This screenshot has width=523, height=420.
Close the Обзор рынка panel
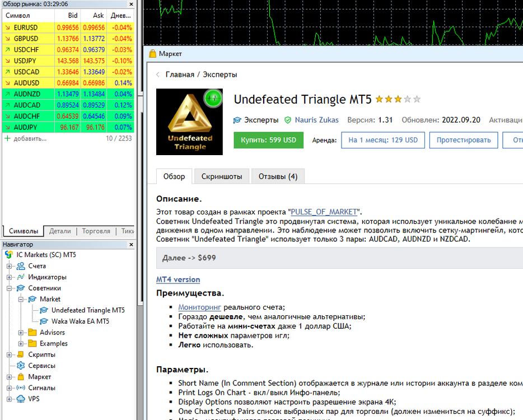pyautogui.click(x=131, y=4)
